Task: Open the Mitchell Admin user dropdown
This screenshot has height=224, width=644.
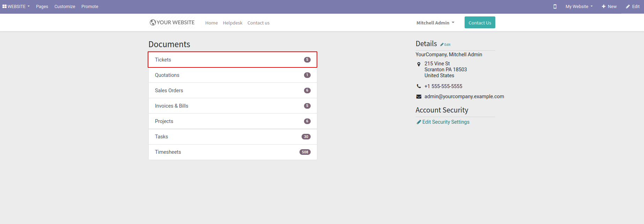Action: [x=435, y=23]
